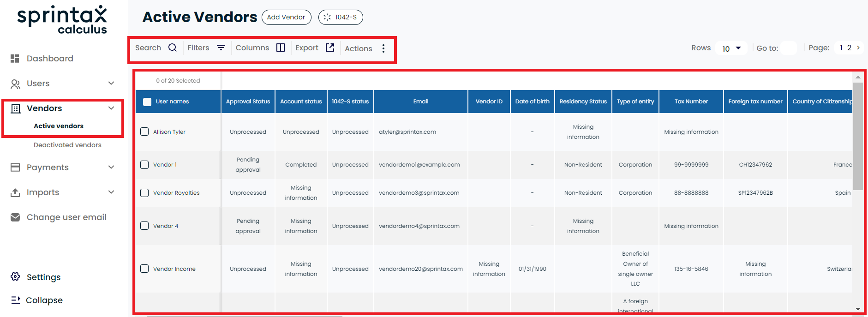
Task: Expand the Users menu chevron
Action: coord(111,84)
